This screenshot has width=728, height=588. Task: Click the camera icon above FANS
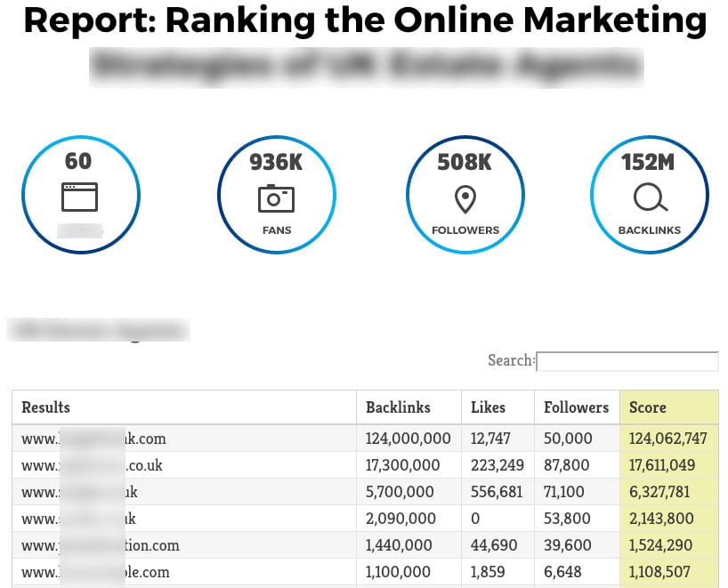(276, 198)
